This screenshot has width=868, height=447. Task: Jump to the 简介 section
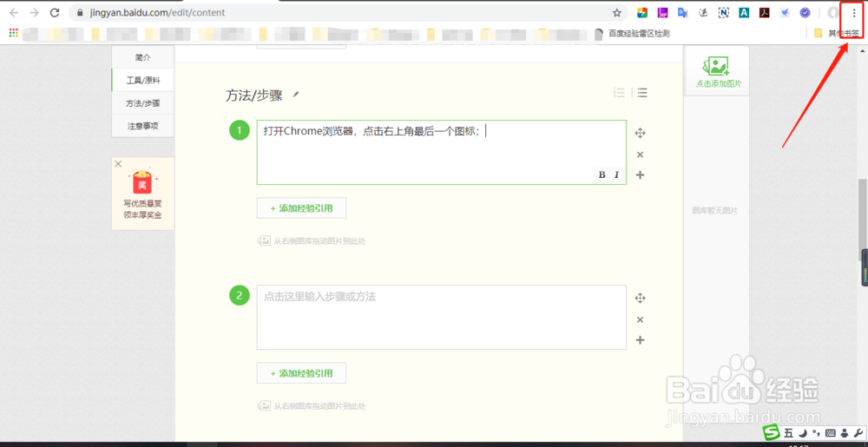pyautogui.click(x=143, y=57)
